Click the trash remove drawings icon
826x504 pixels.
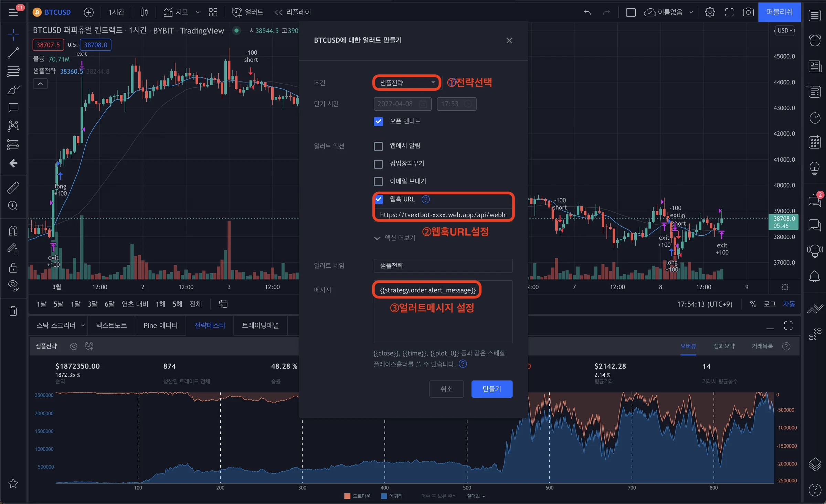tap(13, 311)
